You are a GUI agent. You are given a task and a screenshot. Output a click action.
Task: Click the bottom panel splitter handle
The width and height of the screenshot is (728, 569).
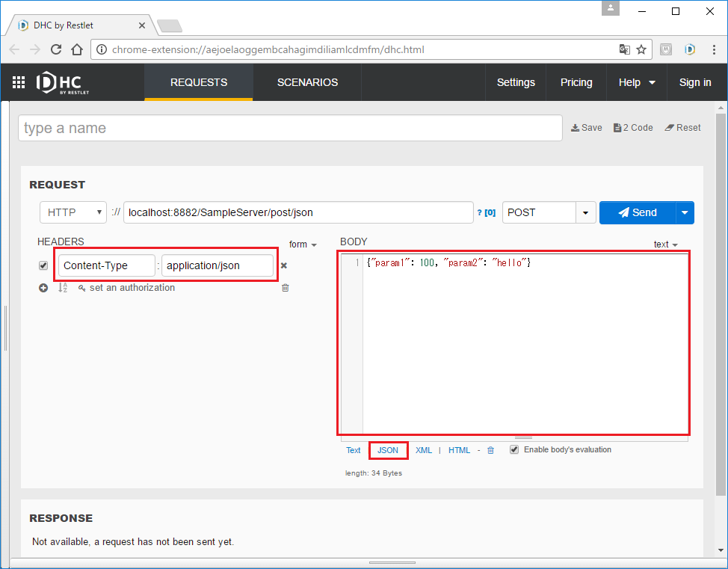[x=392, y=562]
